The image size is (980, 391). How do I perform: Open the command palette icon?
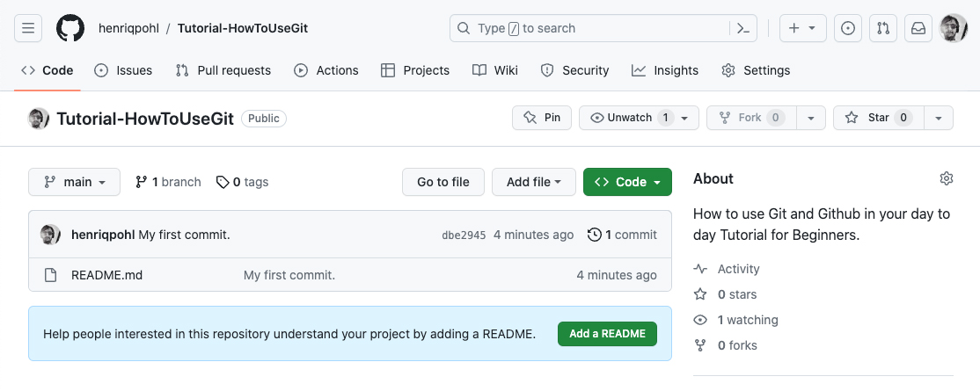743,28
